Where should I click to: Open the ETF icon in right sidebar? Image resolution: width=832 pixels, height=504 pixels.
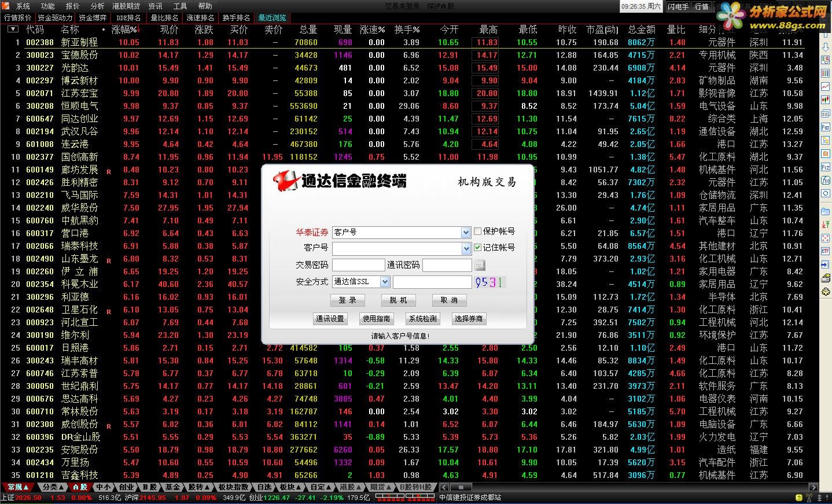[x=826, y=252]
